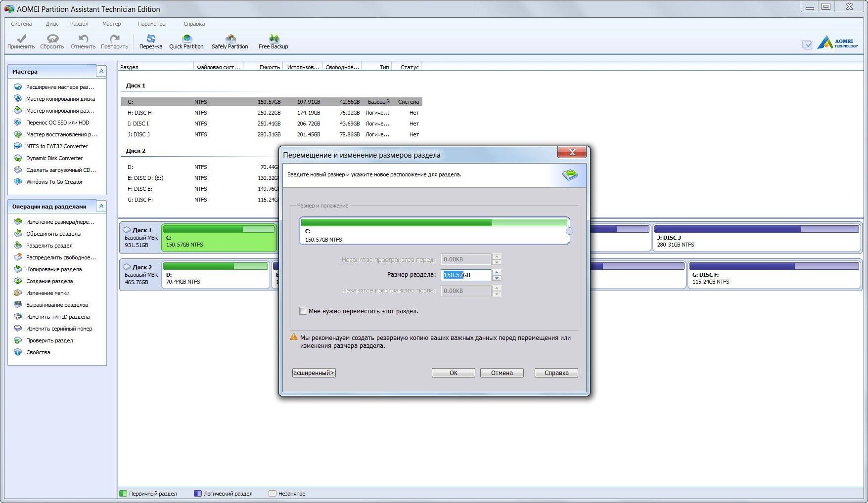868x503 pixels.
Task: Open Free Backup from the toolbar
Action: coord(274,42)
